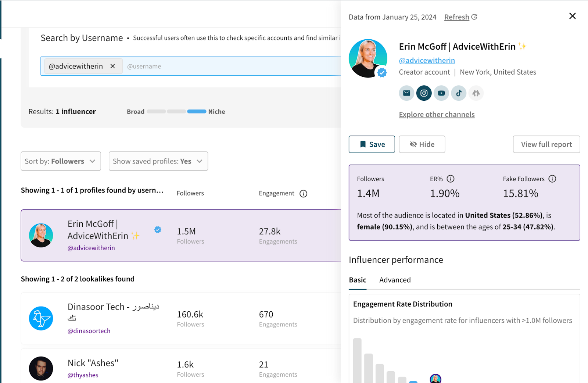The width and height of the screenshot is (588, 383).
Task: Open Erin's Instagram channel icon
Action: [424, 93]
